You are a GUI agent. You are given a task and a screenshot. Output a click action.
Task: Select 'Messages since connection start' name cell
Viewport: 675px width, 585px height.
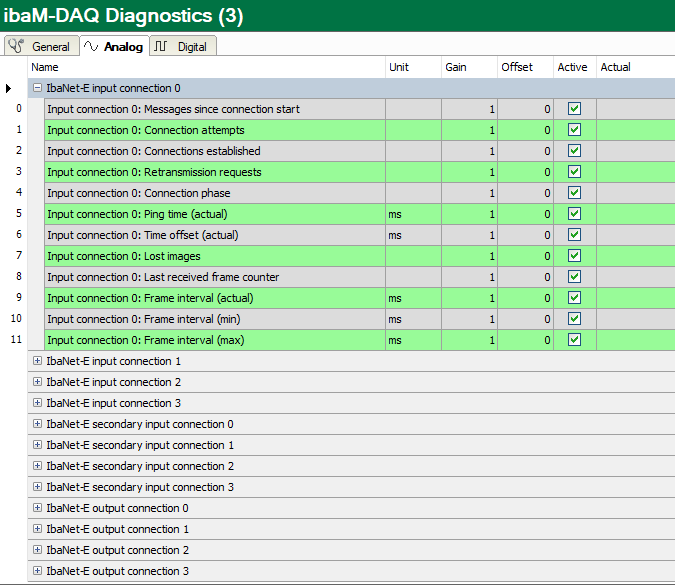click(215, 109)
